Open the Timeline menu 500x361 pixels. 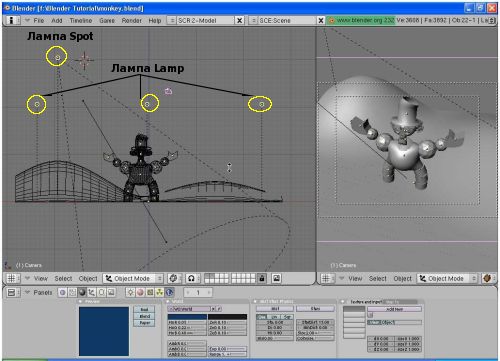point(81,20)
